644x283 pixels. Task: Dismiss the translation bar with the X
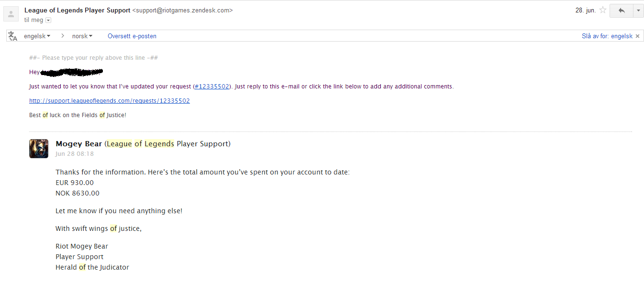[638, 36]
